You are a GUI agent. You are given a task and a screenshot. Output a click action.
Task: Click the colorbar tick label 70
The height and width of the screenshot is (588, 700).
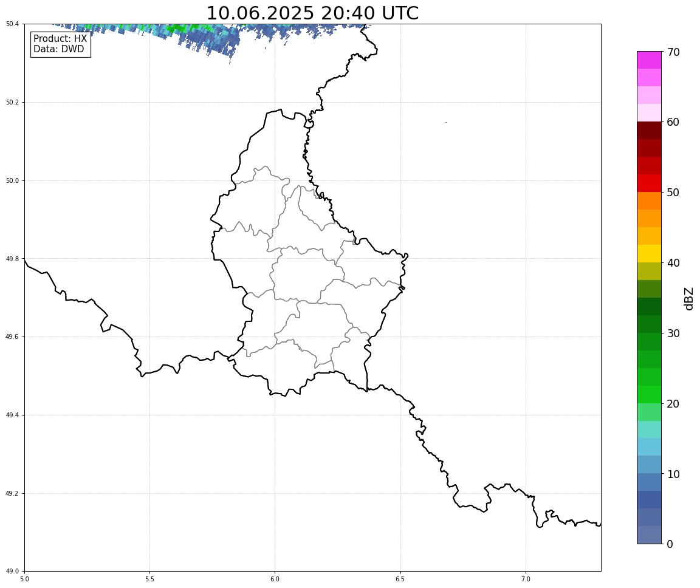tap(673, 52)
